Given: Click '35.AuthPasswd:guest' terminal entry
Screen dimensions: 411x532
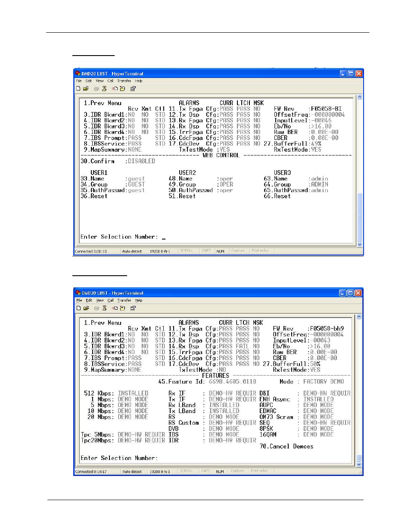Looking at the screenshot, I should pos(112,190).
